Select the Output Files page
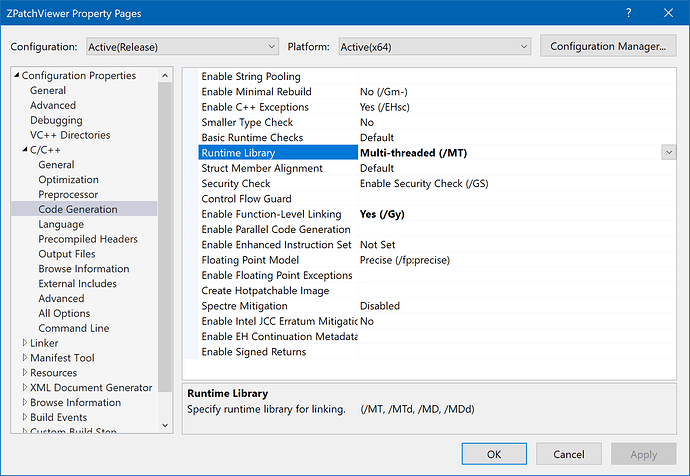The width and height of the screenshot is (690, 476). coord(67,254)
